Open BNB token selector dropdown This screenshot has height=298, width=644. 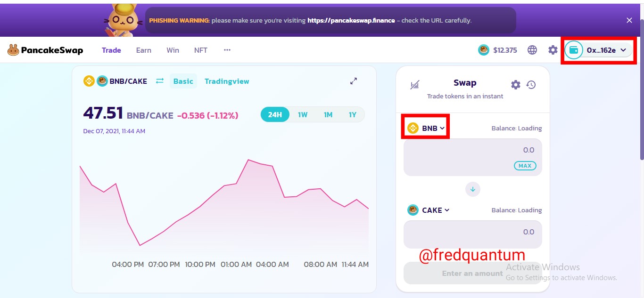426,128
